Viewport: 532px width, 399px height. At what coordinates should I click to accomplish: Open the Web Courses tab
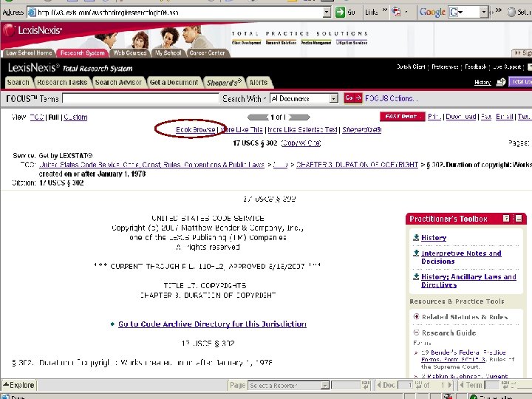[129, 53]
